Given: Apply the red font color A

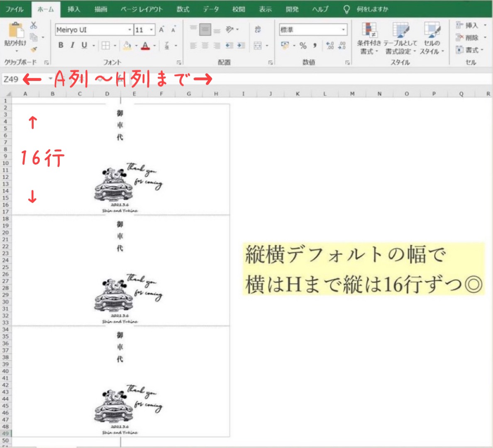Looking at the screenshot, I should (x=145, y=46).
